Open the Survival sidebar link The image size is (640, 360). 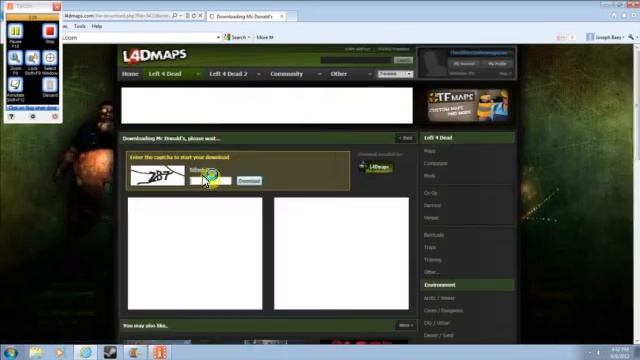click(x=432, y=205)
